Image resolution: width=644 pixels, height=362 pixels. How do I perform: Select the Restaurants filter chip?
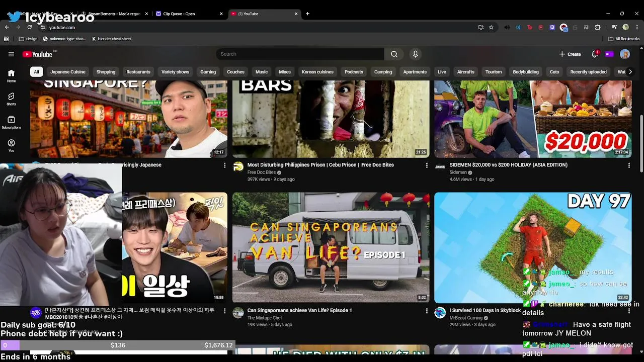pos(138,72)
